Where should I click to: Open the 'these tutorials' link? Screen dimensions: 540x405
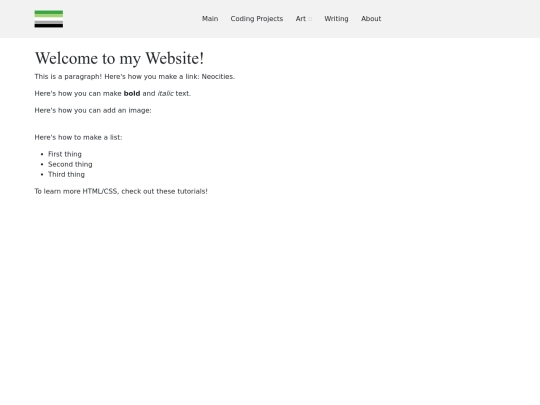(x=181, y=191)
